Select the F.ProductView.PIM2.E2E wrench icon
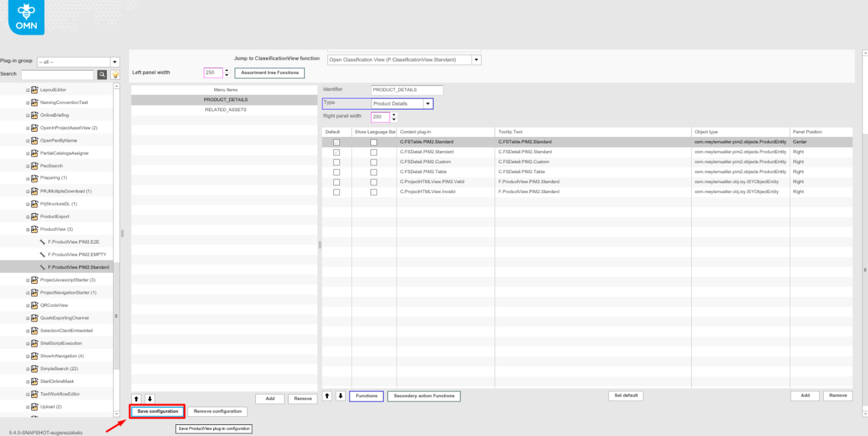 pyautogui.click(x=42, y=242)
